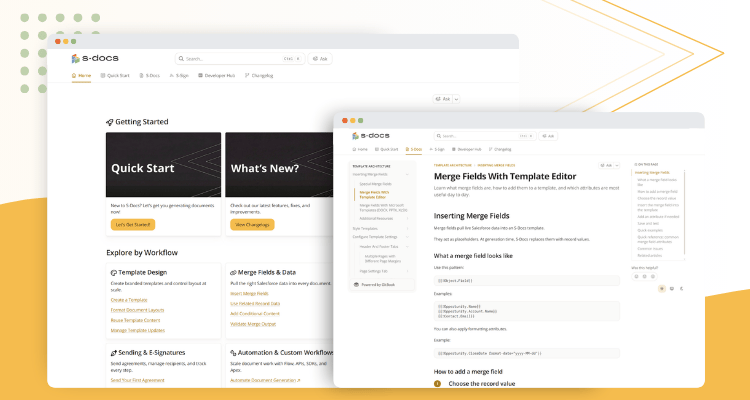Click the palette icon beside Template Design

pyautogui.click(x=114, y=273)
